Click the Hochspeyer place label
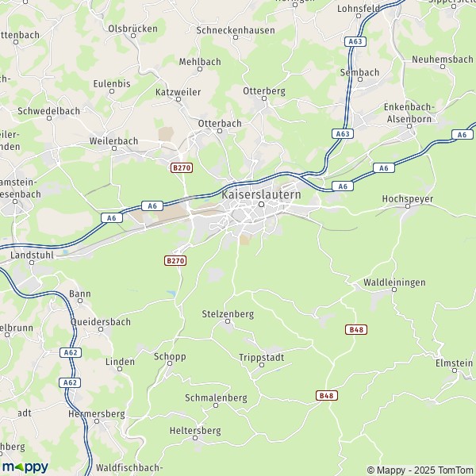 click(408, 199)
